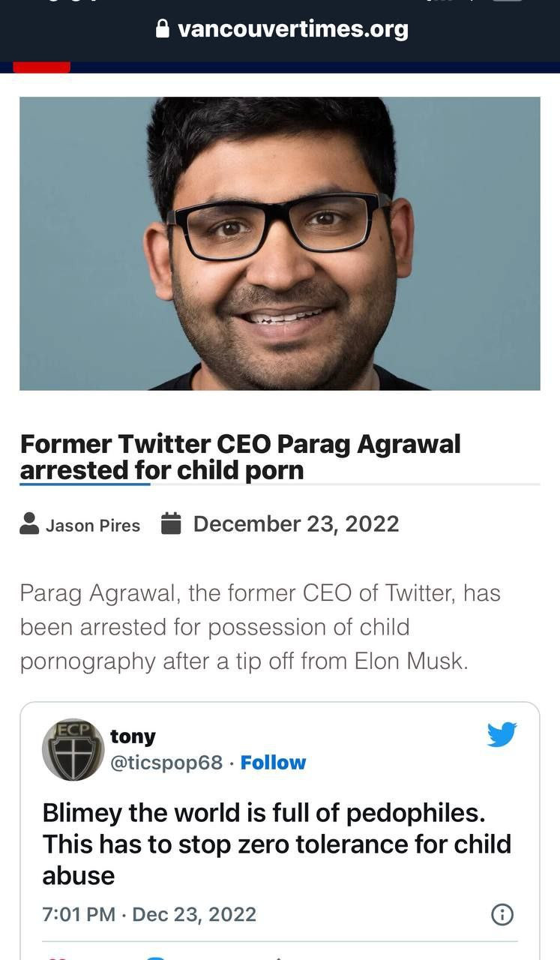Open the tony display name in tweet
The width and height of the screenshot is (560, 960).
(133, 736)
